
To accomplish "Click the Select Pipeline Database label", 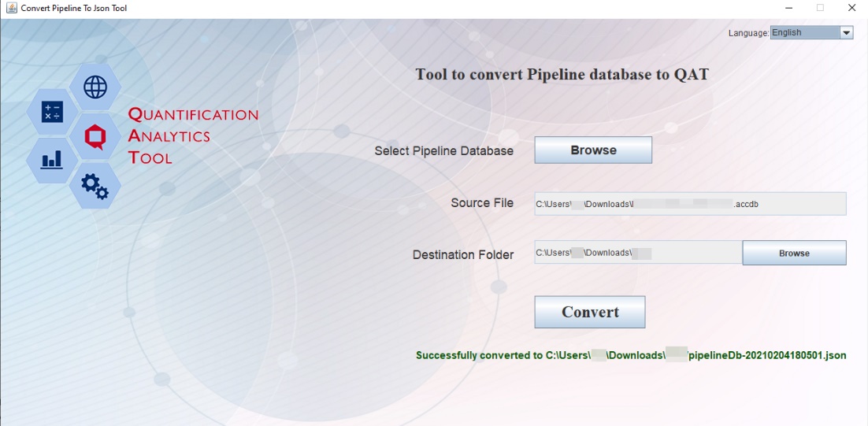I will pos(444,150).
